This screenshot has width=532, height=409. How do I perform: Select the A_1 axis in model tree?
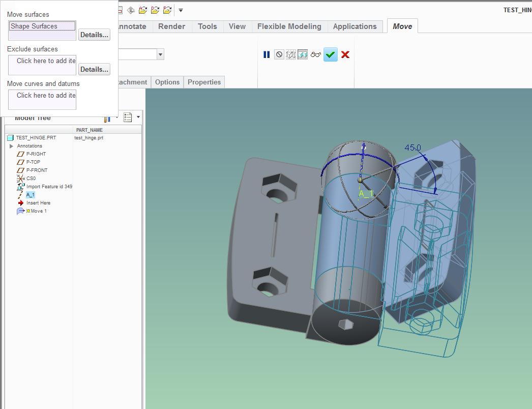click(30, 194)
